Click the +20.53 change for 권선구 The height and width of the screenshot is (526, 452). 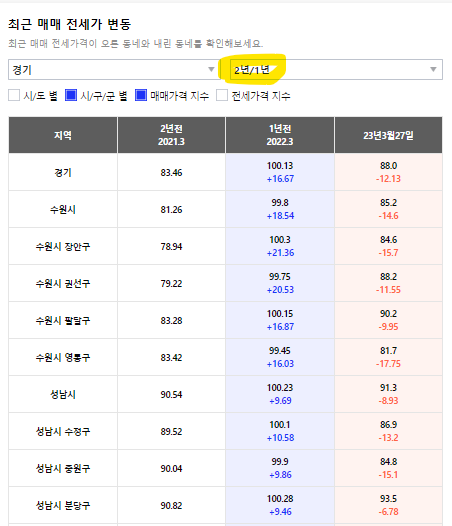[280, 290]
